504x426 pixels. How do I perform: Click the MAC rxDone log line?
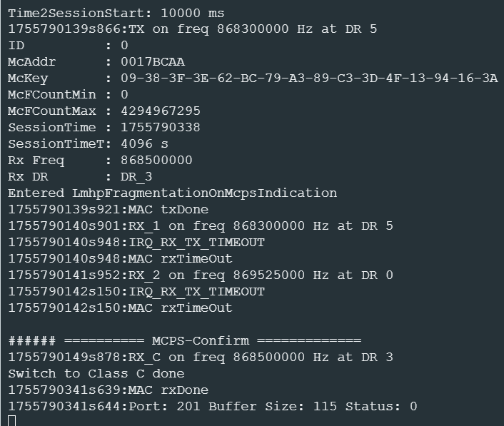coord(108,390)
